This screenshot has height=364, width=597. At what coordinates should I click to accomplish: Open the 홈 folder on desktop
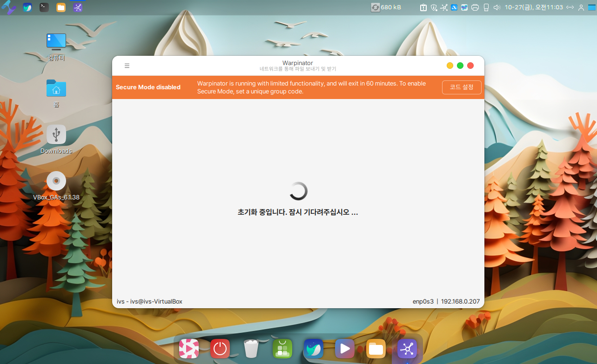tap(56, 88)
